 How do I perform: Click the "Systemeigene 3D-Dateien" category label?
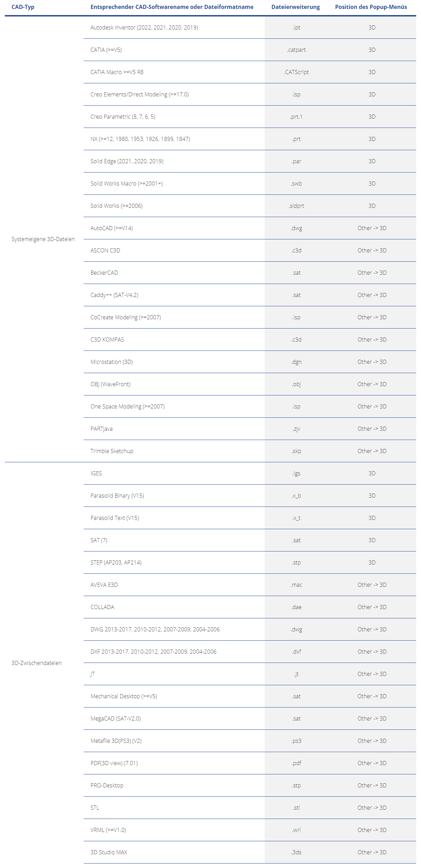point(43,239)
